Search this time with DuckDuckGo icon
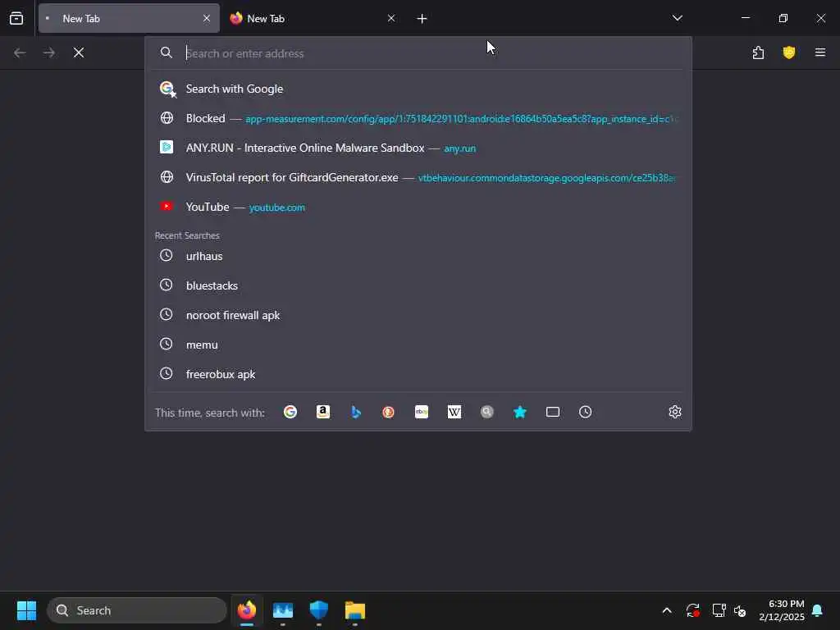 coord(388,412)
